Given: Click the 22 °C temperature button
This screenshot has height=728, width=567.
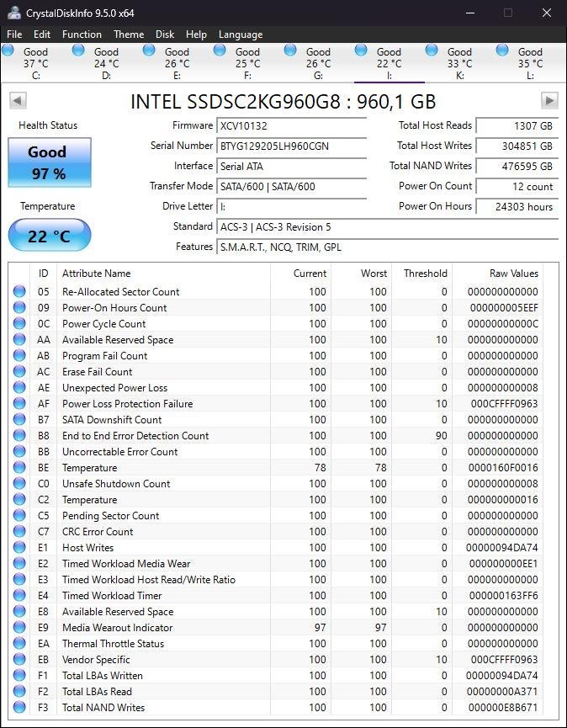Looking at the screenshot, I should point(50,236).
